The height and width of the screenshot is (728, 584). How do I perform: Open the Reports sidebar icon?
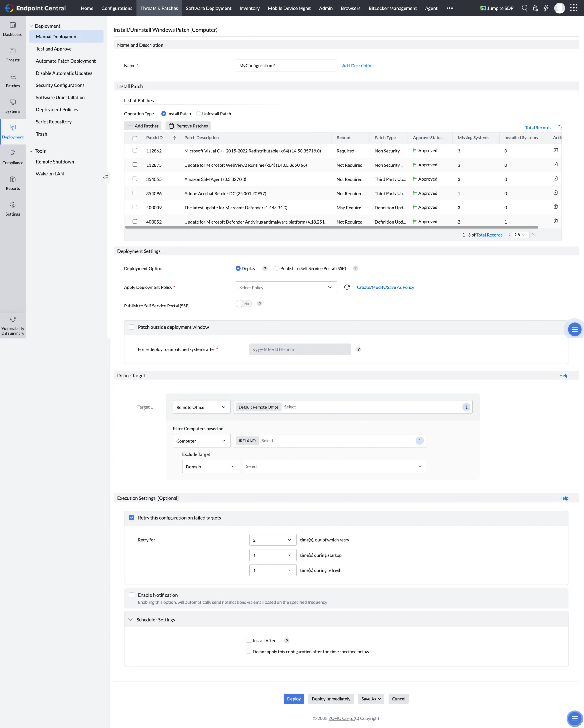[13, 179]
